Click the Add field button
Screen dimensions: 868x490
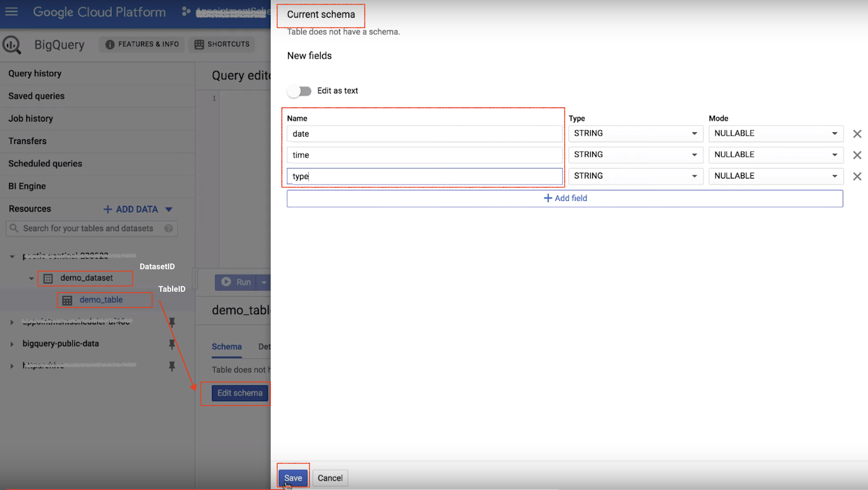pyautogui.click(x=565, y=198)
